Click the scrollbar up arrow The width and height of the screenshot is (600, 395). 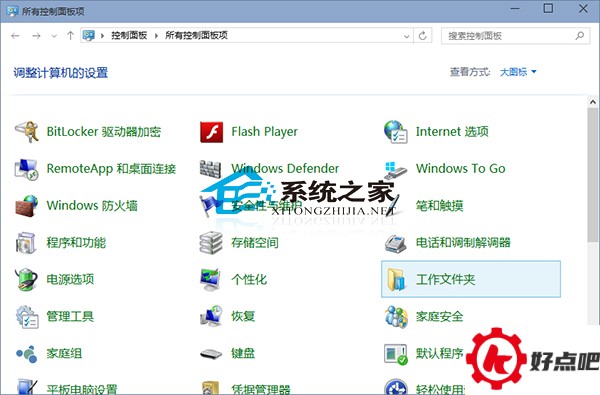(x=593, y=102)
